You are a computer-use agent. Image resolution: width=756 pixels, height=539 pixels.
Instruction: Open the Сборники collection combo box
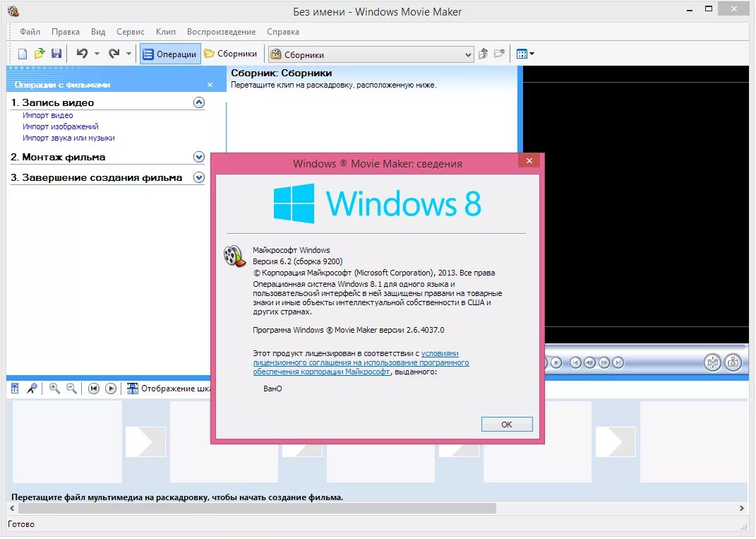(371, 54)
